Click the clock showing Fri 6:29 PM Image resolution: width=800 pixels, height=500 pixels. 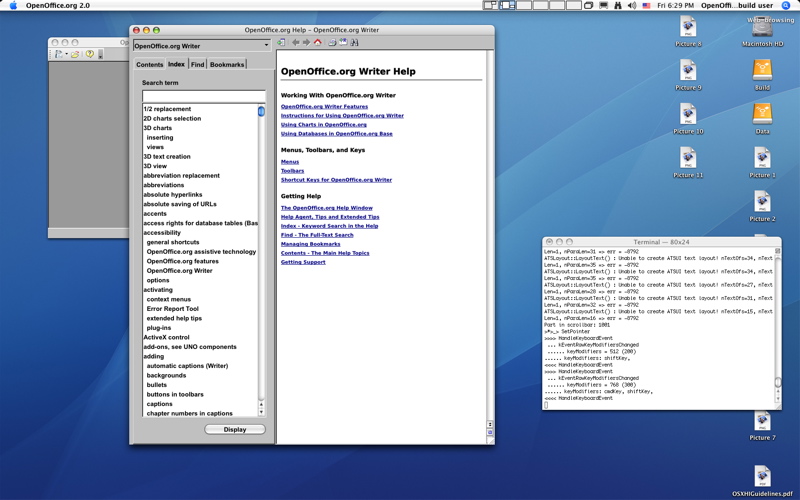676,6
